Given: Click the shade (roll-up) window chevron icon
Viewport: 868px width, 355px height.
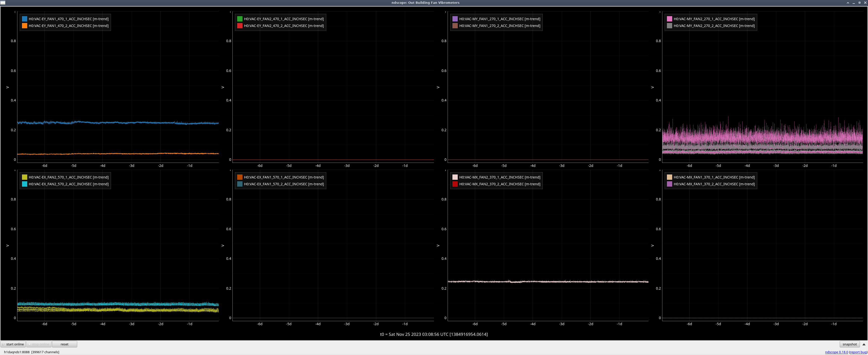Looking at the screenshot, I should 848,3.
